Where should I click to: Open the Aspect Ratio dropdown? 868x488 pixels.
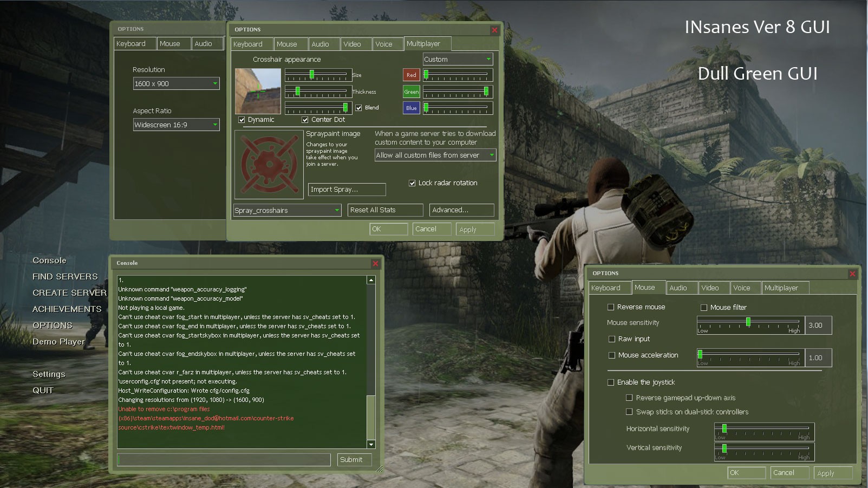coord(176,125)
